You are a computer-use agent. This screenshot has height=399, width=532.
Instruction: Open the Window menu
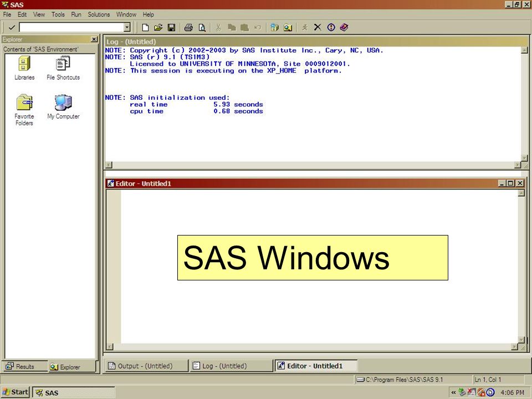pos(126,14)
